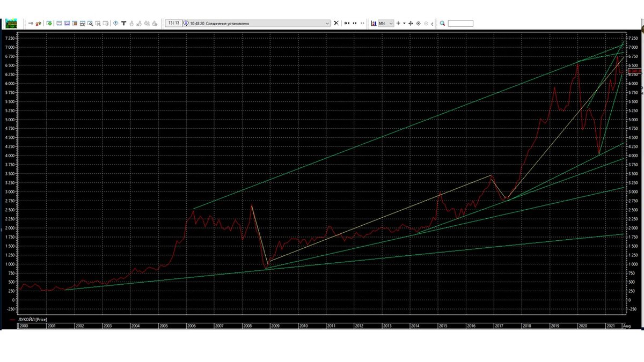
Task: Go to next message with double-right arrows
Action: point(362,23)
